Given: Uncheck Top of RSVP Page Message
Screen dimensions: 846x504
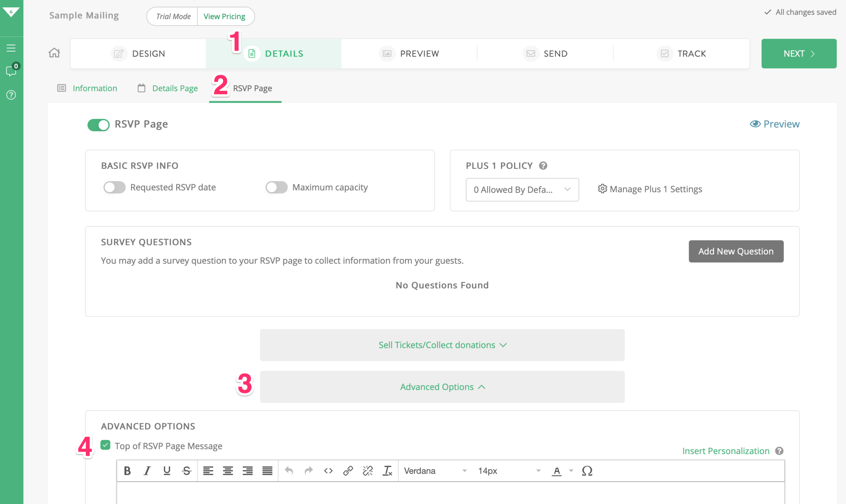Looking at the screenshot, I should 105,445.
